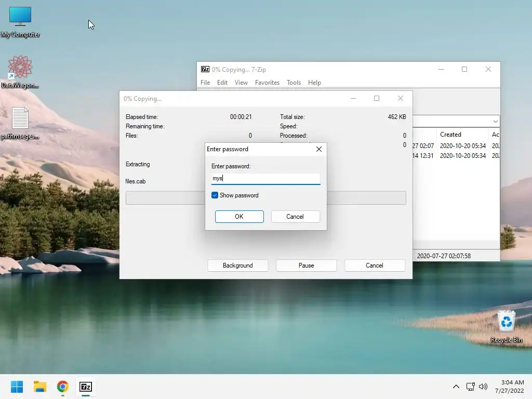Open the Tools menu in 7-Zip
532x399 pixels.
(294, 83)
